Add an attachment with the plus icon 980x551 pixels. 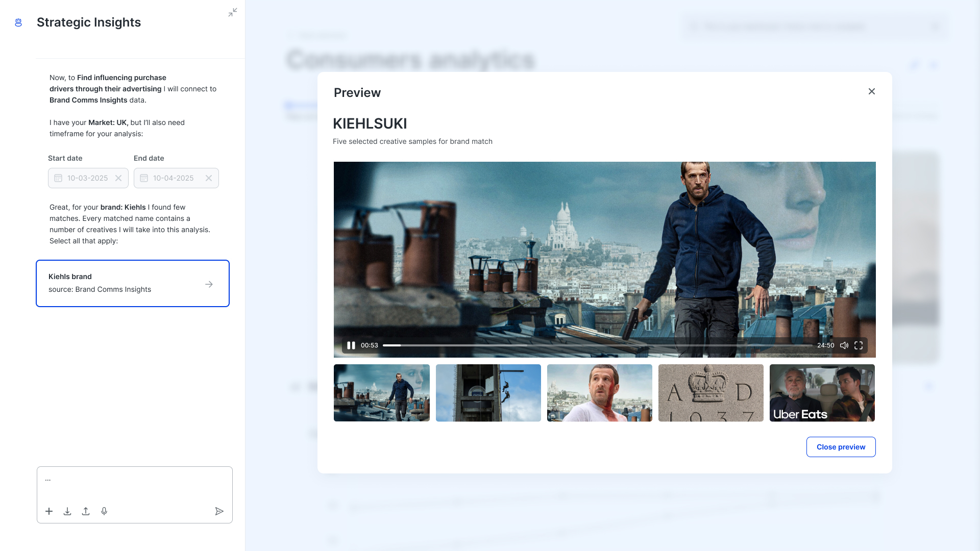[x=49, y=511]
